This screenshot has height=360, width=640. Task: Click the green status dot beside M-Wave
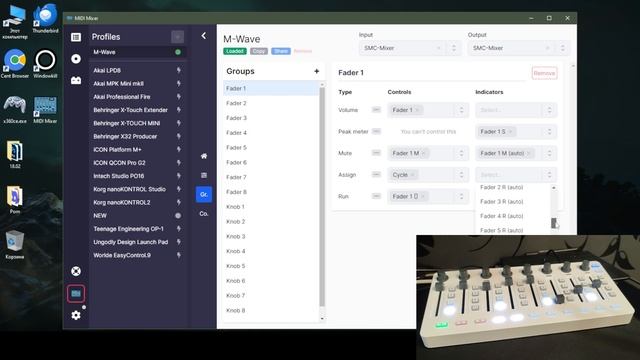pyautogui.click(x=178, y=52)
